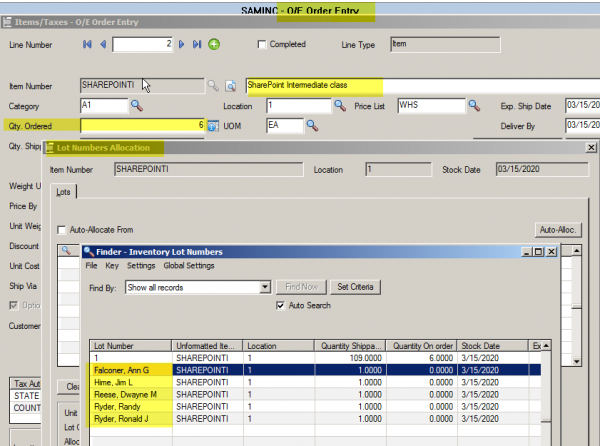
Task: Click the Auto-Alloc. button
Action: pos(558,230)
